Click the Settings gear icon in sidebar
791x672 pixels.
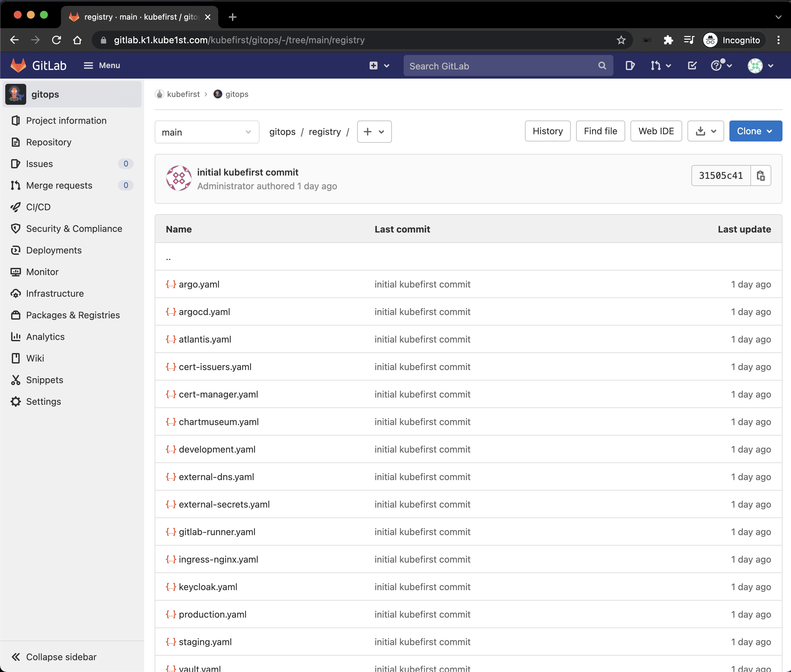click(16, 401)
